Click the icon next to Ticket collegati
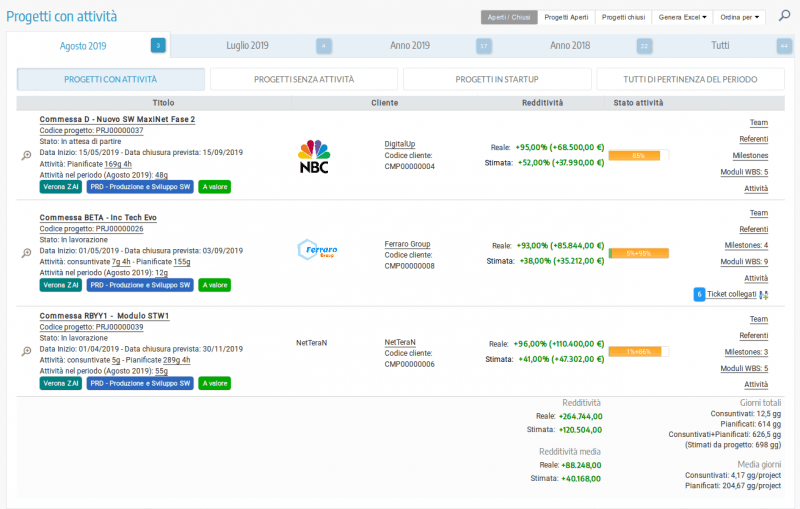 coord(764,295)
